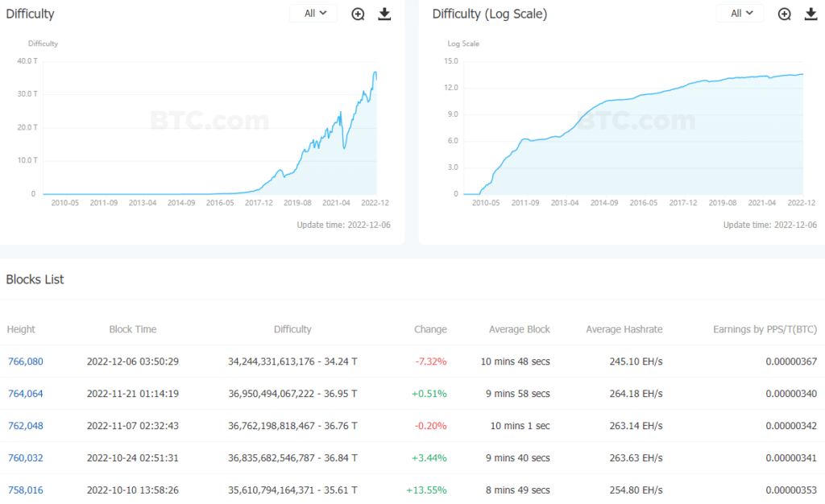825x504 pixels.
Task: Click the Block Time column header
Action: tap(133, 329)
